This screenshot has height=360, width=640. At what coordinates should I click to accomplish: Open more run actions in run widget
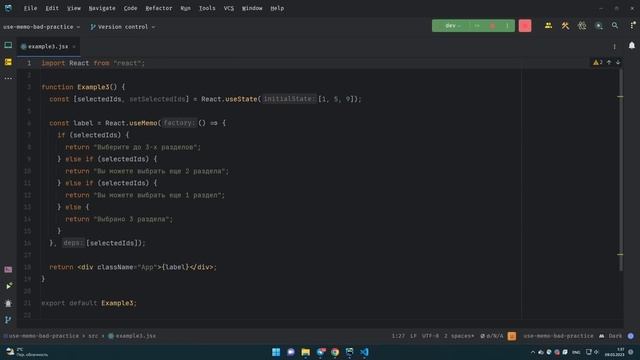click(x=507, y=26)
